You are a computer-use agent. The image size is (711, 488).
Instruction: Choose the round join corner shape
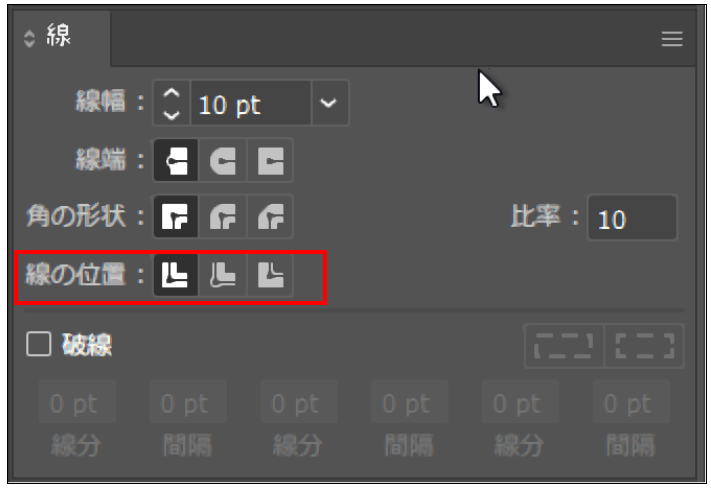pyautogui.click(x=223, y=216)
